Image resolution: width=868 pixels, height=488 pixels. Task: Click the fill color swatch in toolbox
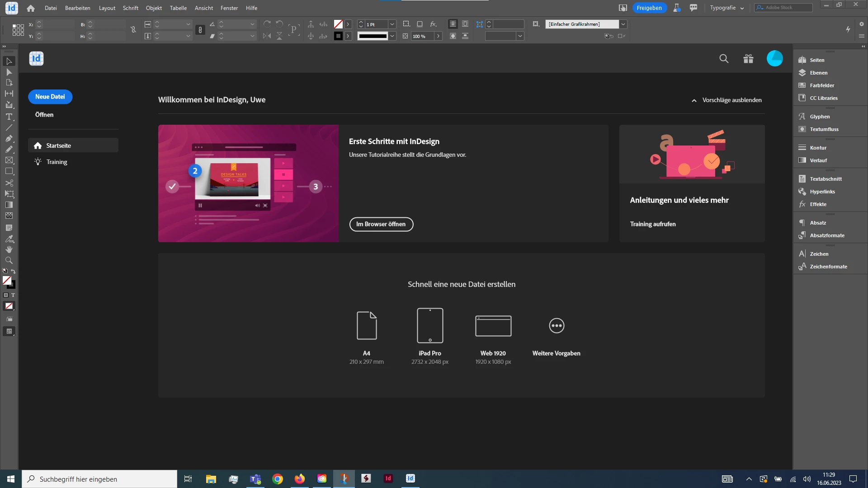coord(7,281)
